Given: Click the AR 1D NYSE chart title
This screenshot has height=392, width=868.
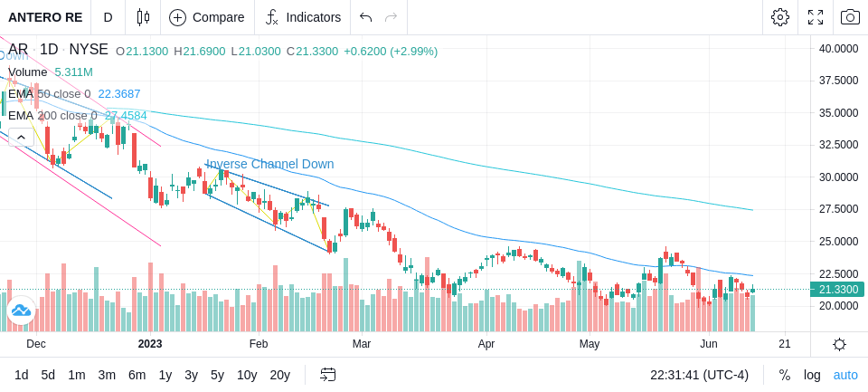Looking at the screenshot, I should point(58,50).
